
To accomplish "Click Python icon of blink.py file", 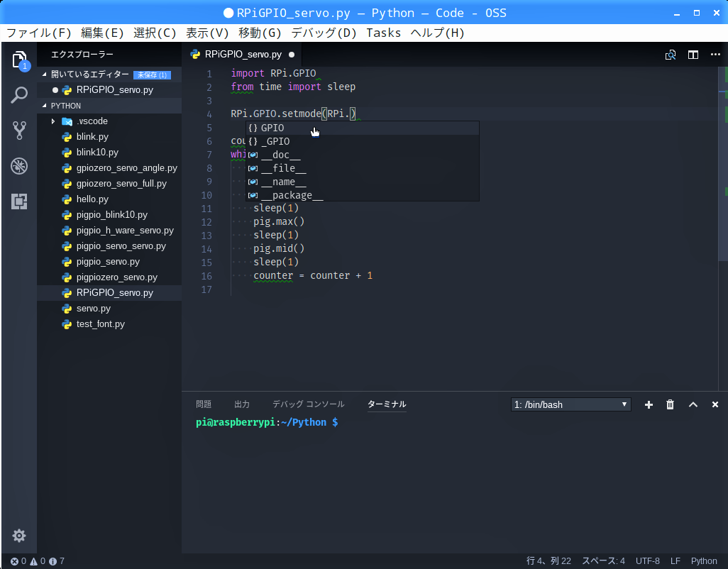I will [67, 136].
